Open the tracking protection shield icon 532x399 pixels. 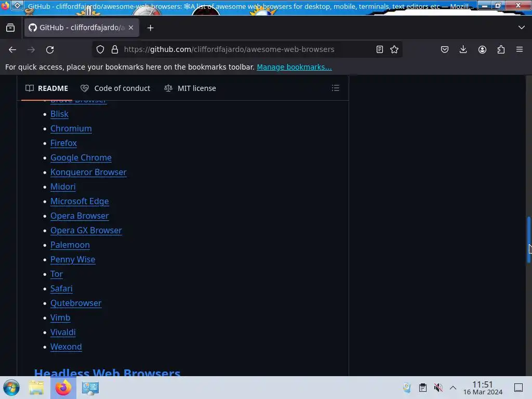click(x=100, y=49)
